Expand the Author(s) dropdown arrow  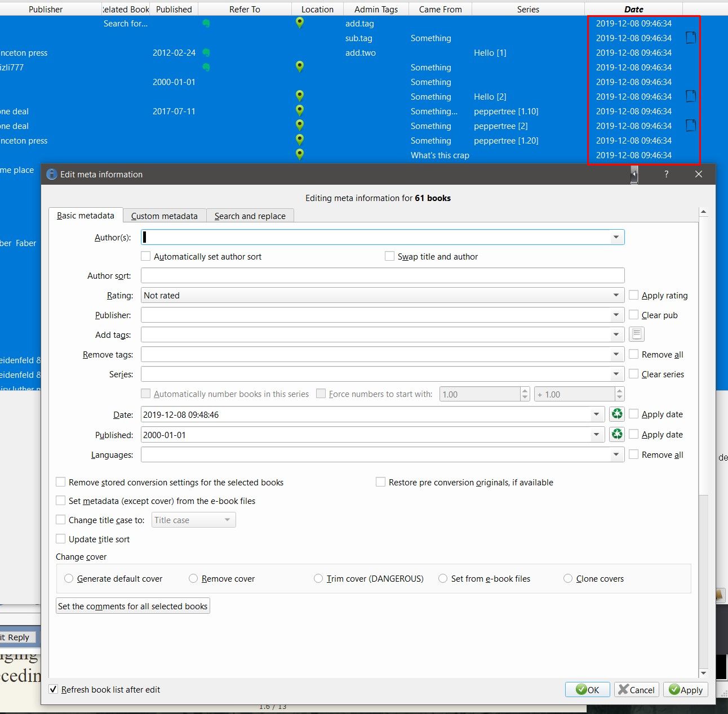pos(616,238)
